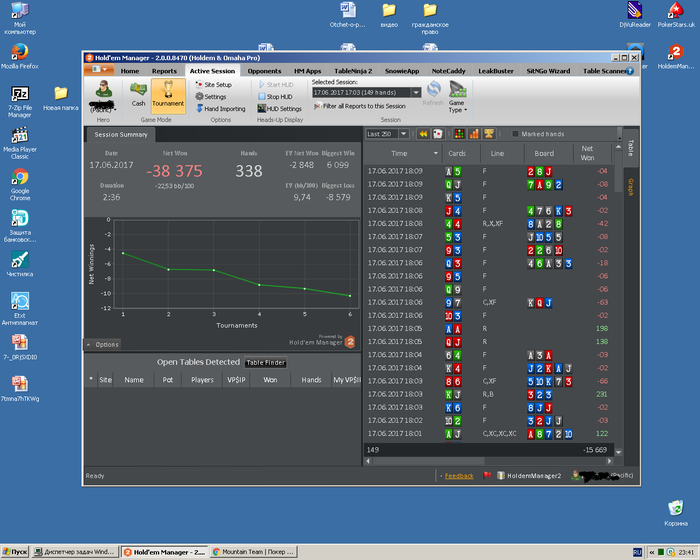The image size is (700, 560).
Task: Click the greyed-out Start HUD
Action: [x=276, y=84]
